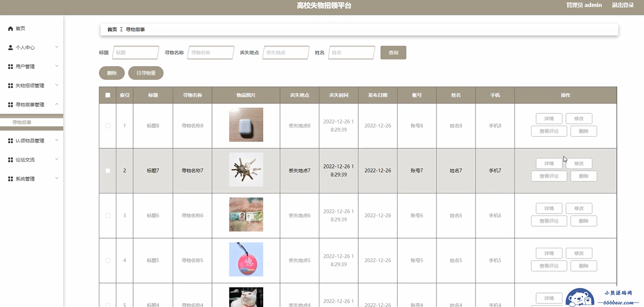
Task: Click the grid icon beside 用户管理
Action: coord(10,67)
